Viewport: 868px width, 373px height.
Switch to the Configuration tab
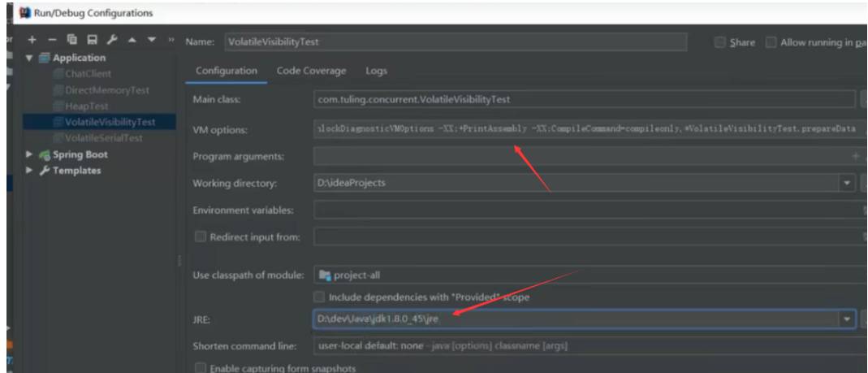[227, 71]
